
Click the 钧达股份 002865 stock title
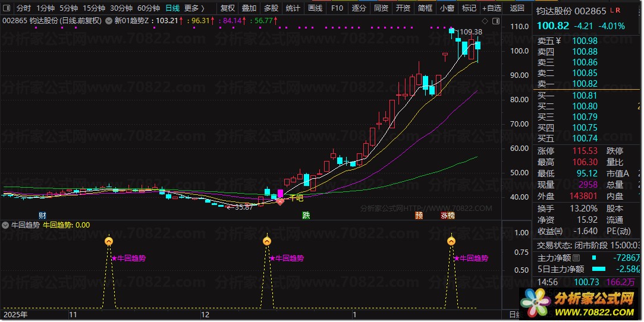coord(571,11)
